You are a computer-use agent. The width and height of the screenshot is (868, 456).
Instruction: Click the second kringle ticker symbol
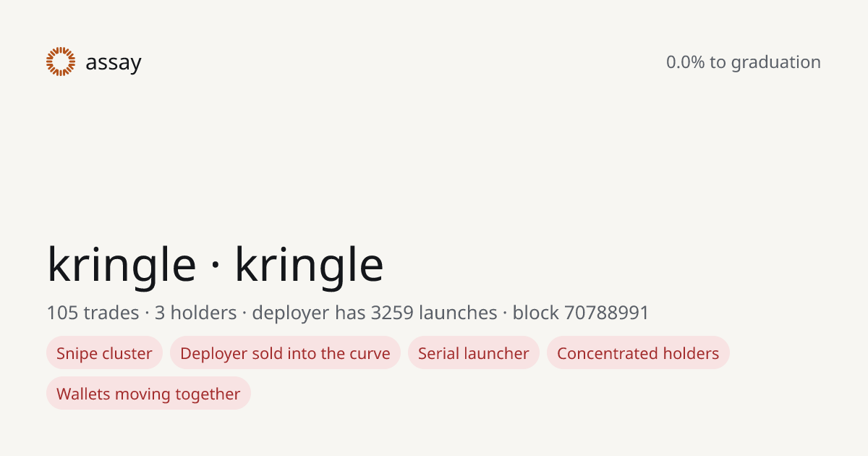pyautogui.click(x=309, y=265)
